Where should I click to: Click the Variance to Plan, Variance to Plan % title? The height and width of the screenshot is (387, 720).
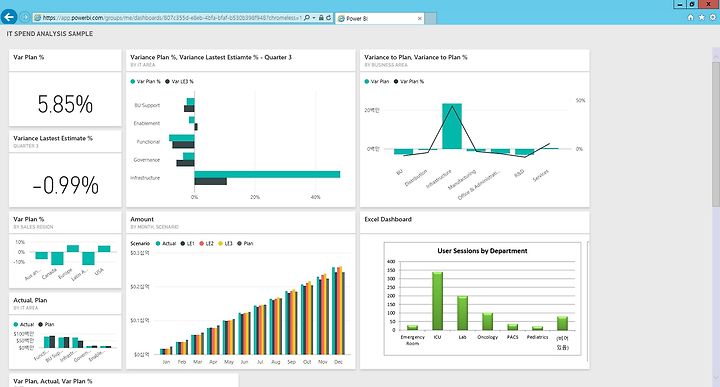[416, 57]
